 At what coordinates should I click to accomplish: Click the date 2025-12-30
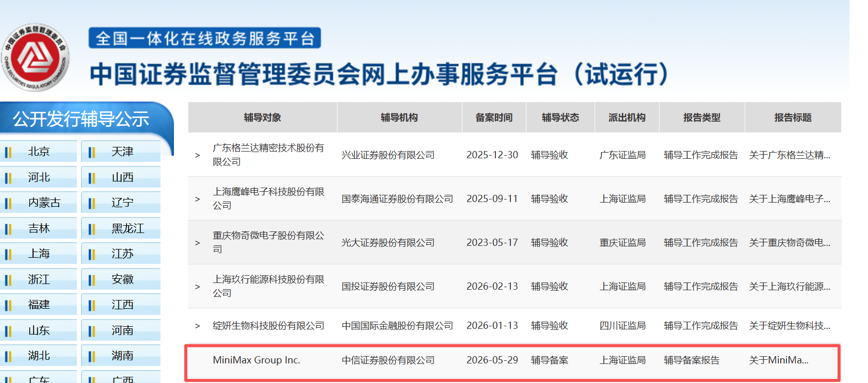click(492, 155)
